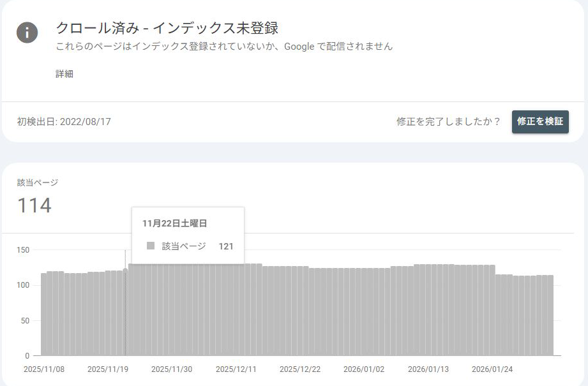The image size is (588, 386).
Task: Choose the 2026/01/24 date on x-axis
Action: pyautogui.click(x=491, y=369)
